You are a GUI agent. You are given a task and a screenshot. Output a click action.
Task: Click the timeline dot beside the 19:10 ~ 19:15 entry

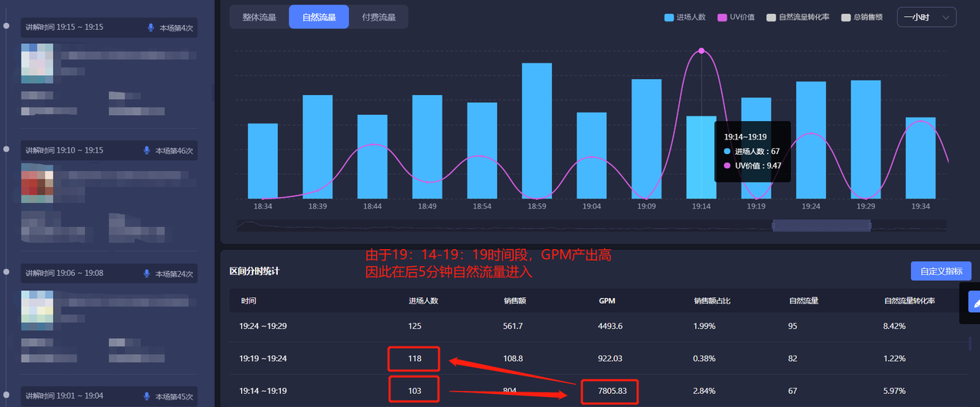(6, 149)
